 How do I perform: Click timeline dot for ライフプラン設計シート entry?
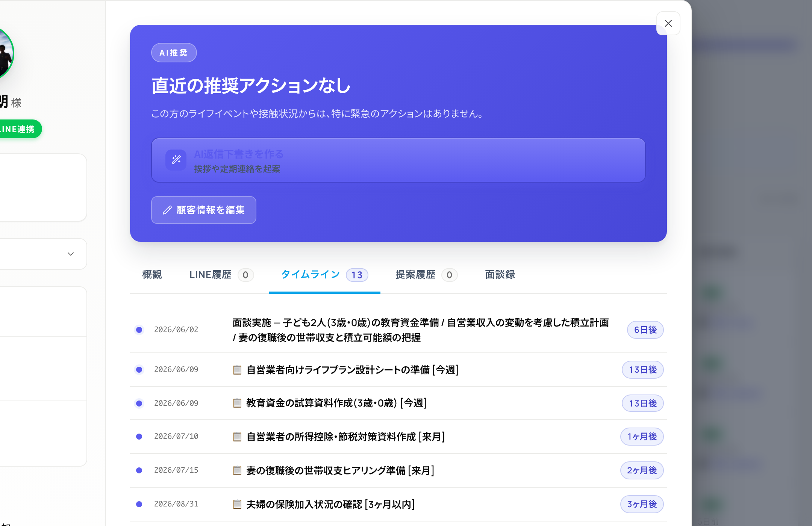coord(139,370)
